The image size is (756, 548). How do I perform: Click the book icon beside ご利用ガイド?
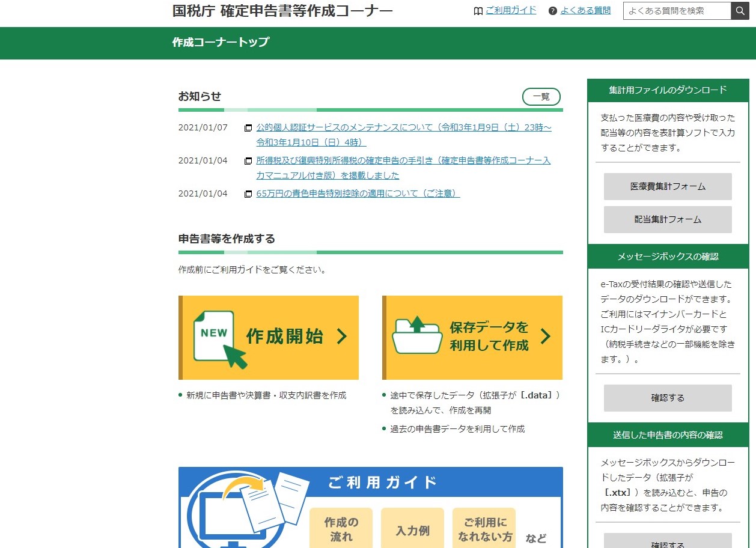[478, 11]
